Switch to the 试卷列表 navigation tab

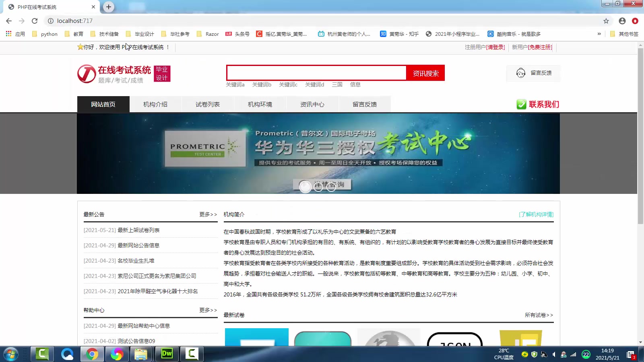(208, 104)
